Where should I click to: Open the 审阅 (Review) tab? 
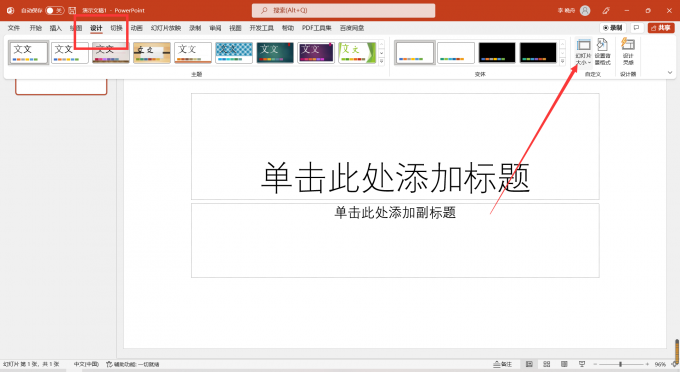(x=215, y=28)
